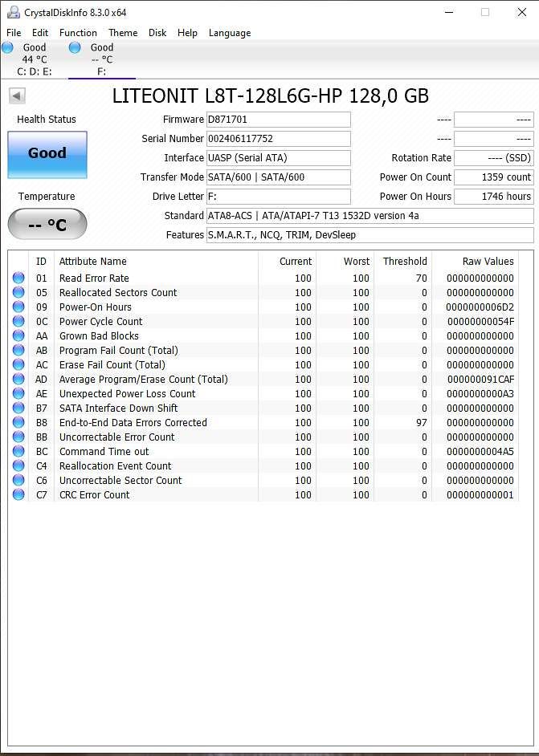Click the Worst column header

pos(345,262)
